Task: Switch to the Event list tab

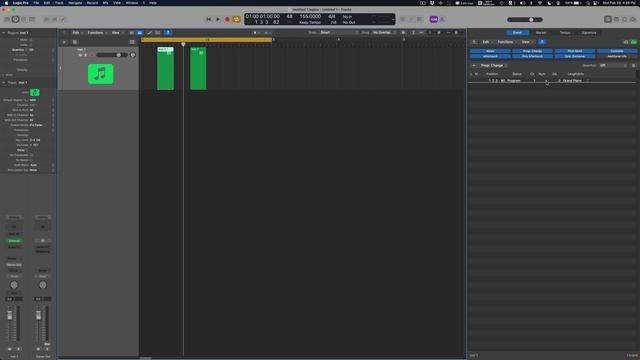Action: [x=517, y=33]
